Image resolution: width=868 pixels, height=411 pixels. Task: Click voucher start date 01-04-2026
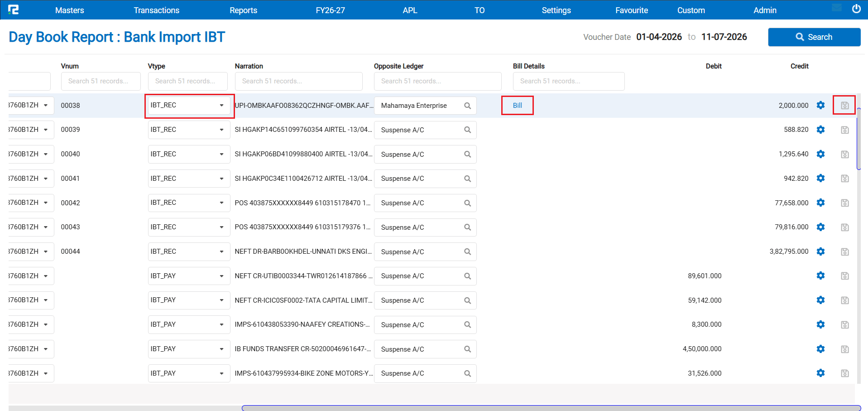[659, 37]
